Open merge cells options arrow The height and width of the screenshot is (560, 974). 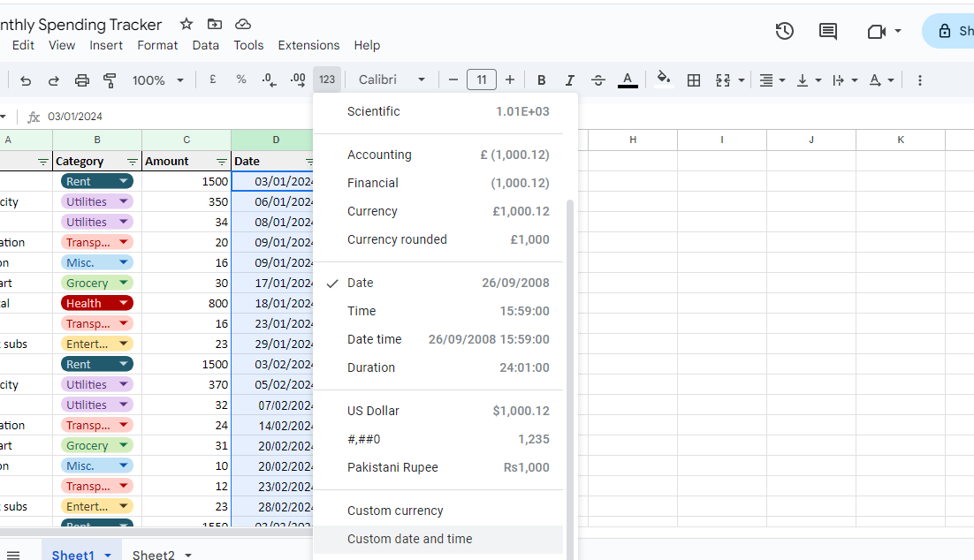click(x=741, y=80)
